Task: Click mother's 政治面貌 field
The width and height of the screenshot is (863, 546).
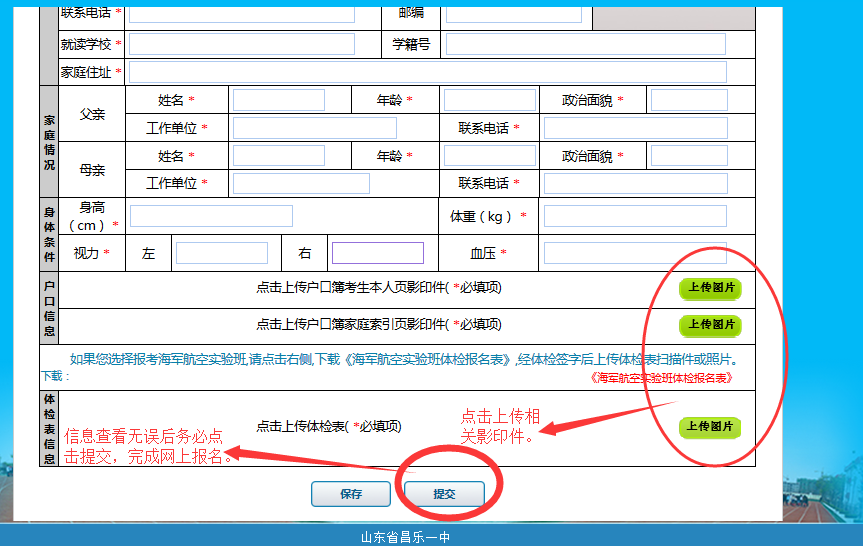Action: (689, 156)
